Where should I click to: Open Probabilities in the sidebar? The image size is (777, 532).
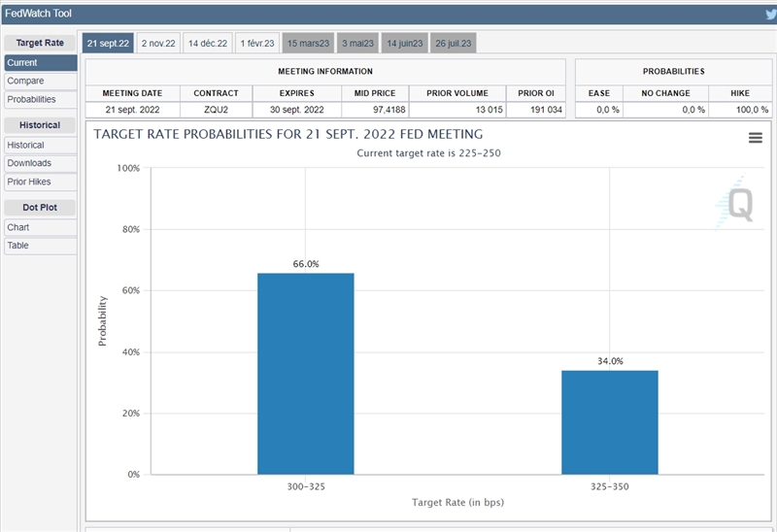pyautogui.click(x=39, y=99)
